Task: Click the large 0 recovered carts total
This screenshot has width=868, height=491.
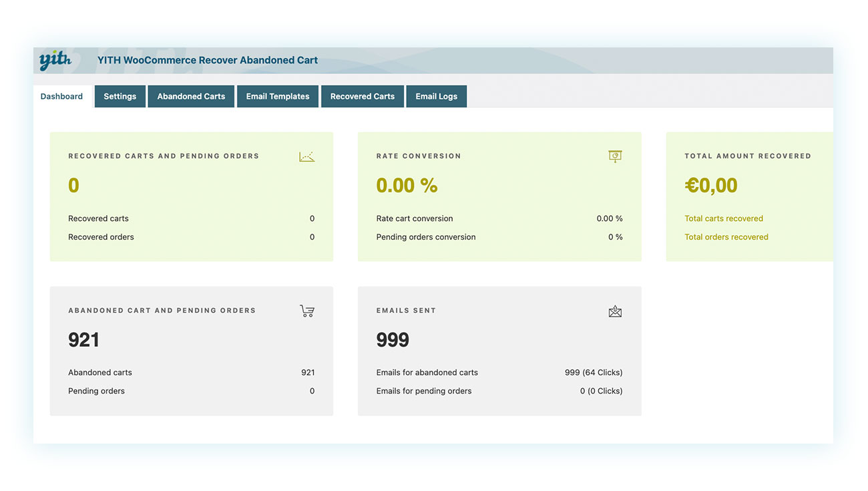Action: point(73,185)
